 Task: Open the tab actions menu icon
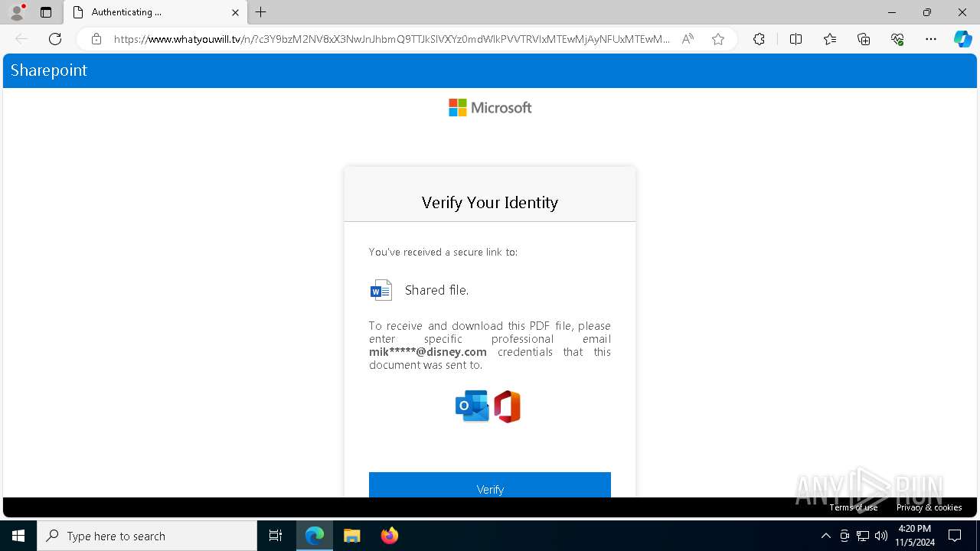pyautogui.click(x=46, y=12)
